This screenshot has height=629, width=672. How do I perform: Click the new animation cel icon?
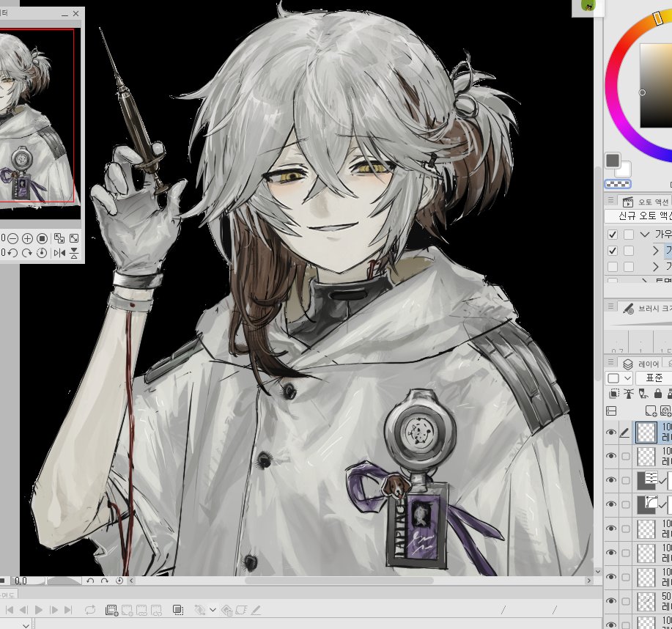(127, 610)
